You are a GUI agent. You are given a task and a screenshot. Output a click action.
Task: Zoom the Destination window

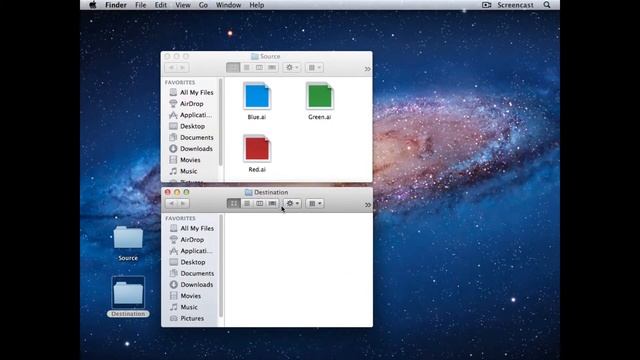point(186,192)
